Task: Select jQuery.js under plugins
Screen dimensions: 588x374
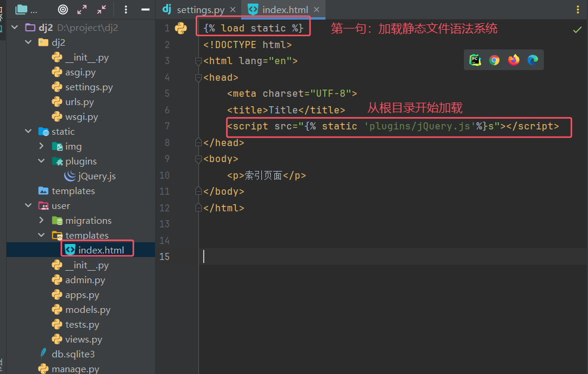Action: (x=97, y=176)
